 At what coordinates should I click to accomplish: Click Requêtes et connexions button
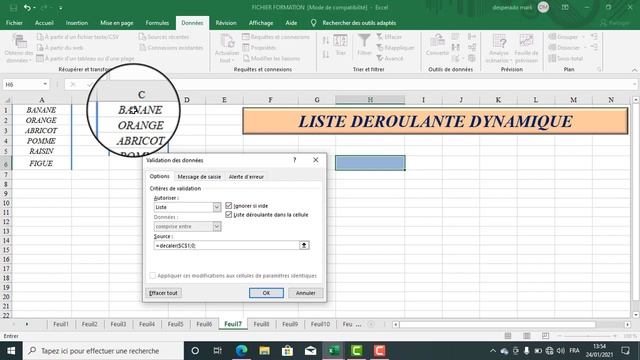tap(276, 37)
